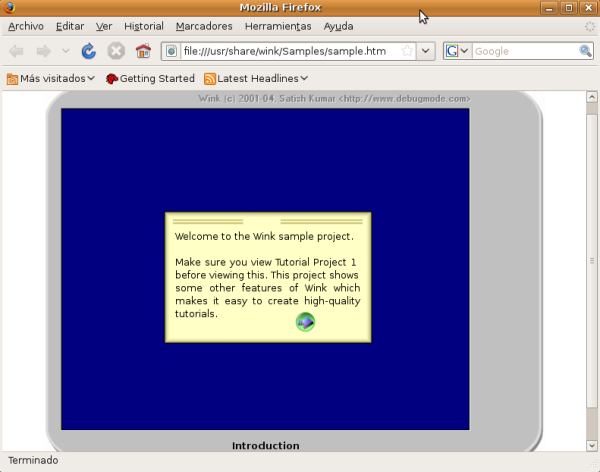Open the Getting Started bookmark

coord(149,78)
